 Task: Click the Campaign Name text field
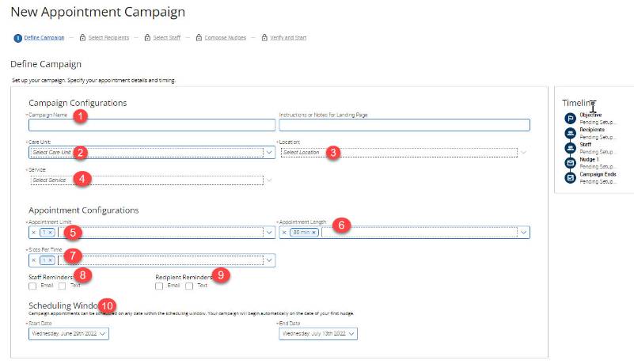(151, 125)
